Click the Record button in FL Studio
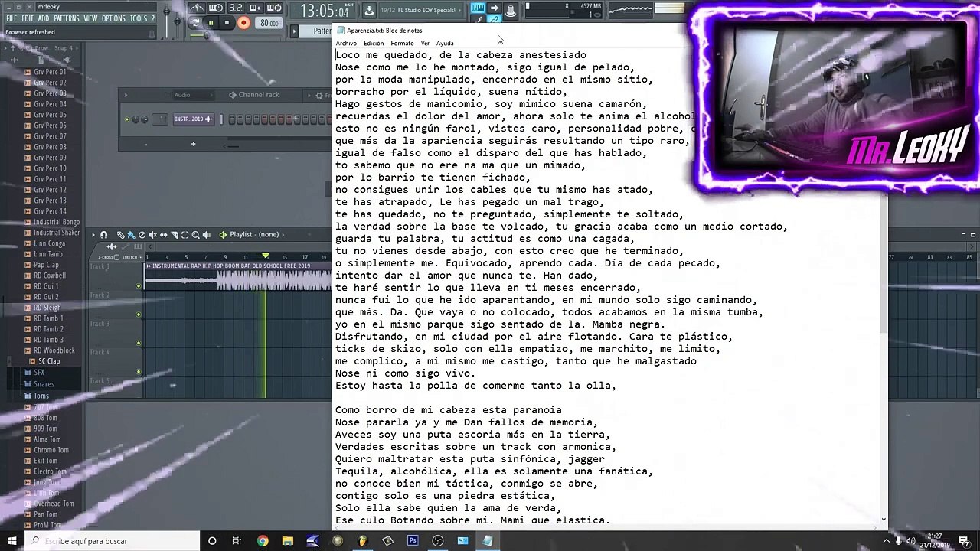 click(243, 23)
